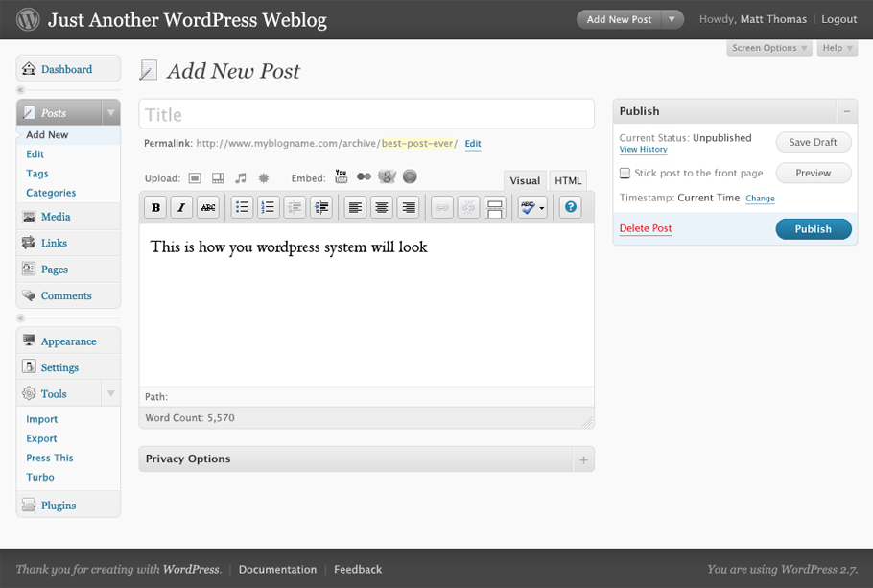Click the Dashboard house icon
This screenshot has width=873, height=588.
point(29,68)
